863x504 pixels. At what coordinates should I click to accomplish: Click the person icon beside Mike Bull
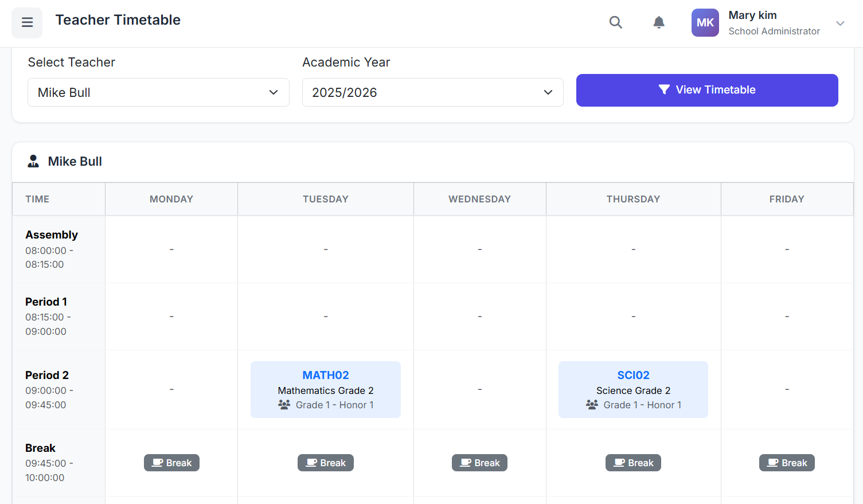coord(33,161)
